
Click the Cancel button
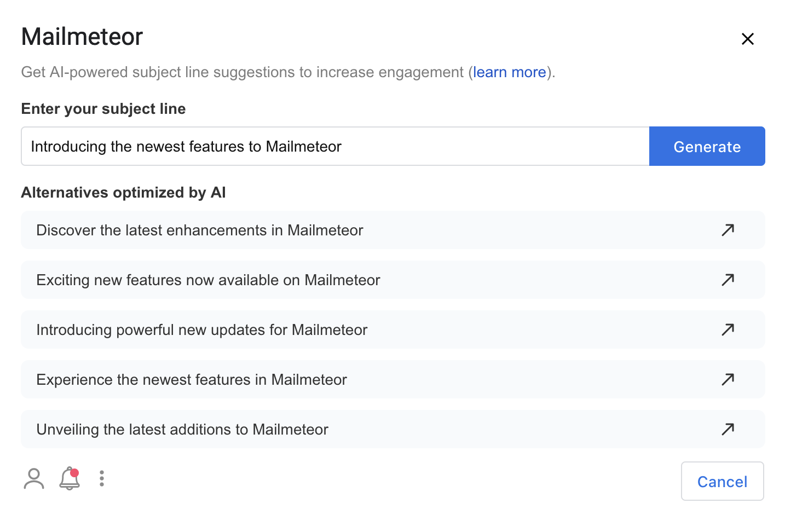(x=722, y=481)
